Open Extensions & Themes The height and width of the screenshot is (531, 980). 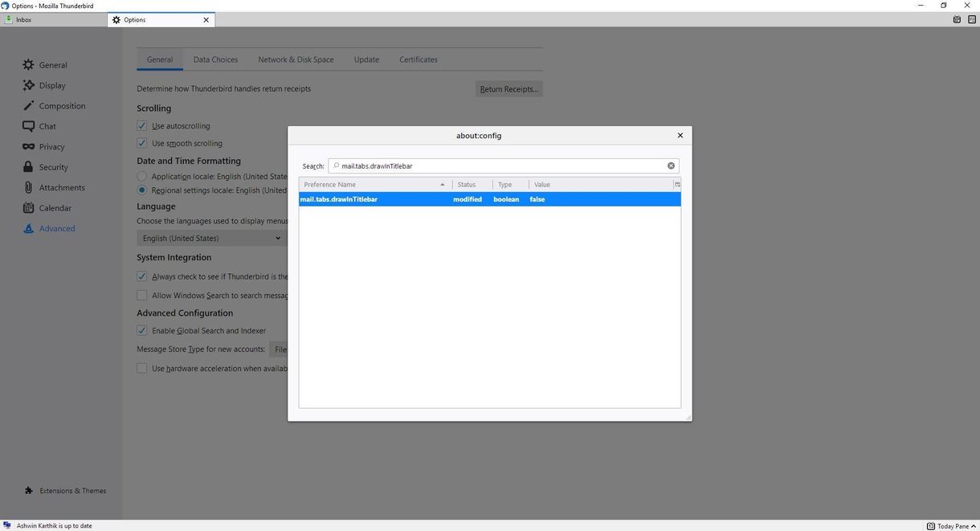click(65, 491)
